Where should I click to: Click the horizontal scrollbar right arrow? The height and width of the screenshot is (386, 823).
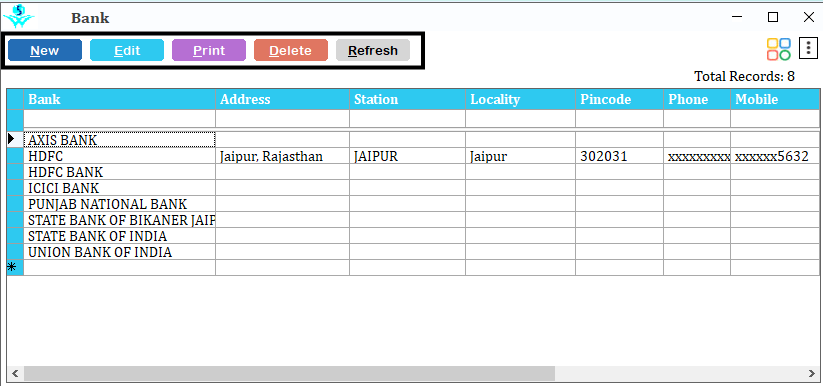[x=811, y=373]
